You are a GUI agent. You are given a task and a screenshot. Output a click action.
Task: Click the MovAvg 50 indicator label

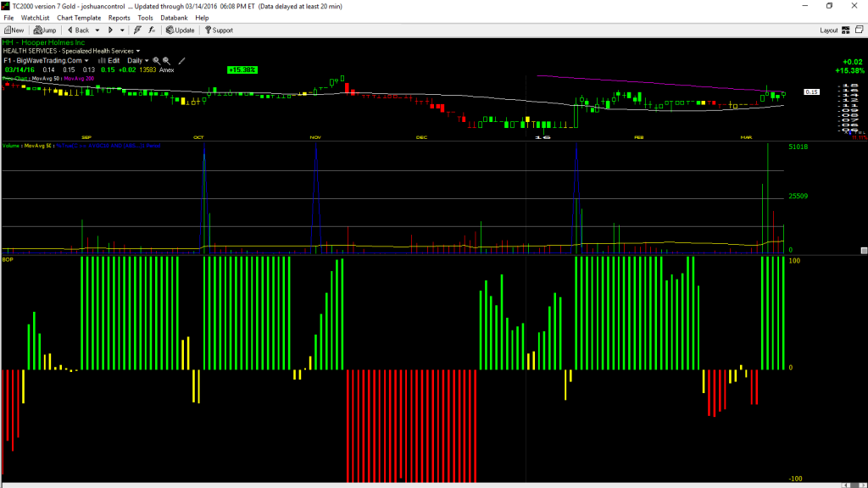pyautogui.click(x=46, y=79)
